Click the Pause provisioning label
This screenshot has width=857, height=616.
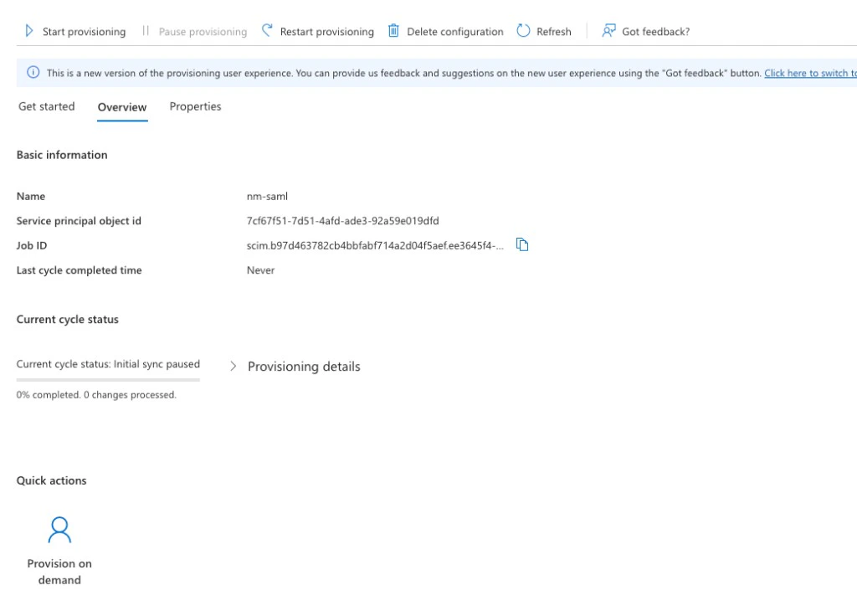203,32
